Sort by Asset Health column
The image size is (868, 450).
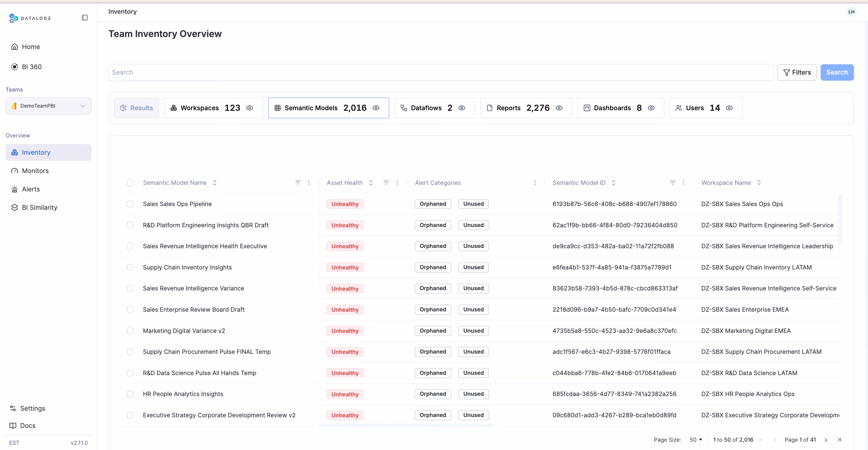371,183
